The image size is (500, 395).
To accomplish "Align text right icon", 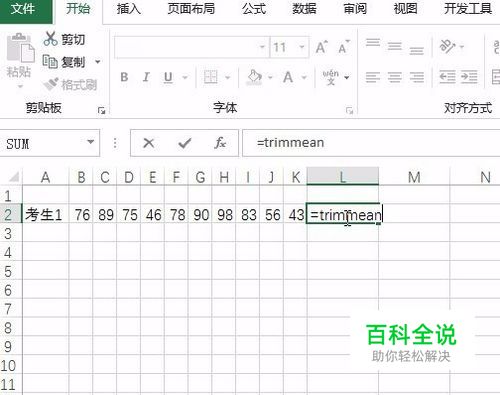I will tap(417, 77).
